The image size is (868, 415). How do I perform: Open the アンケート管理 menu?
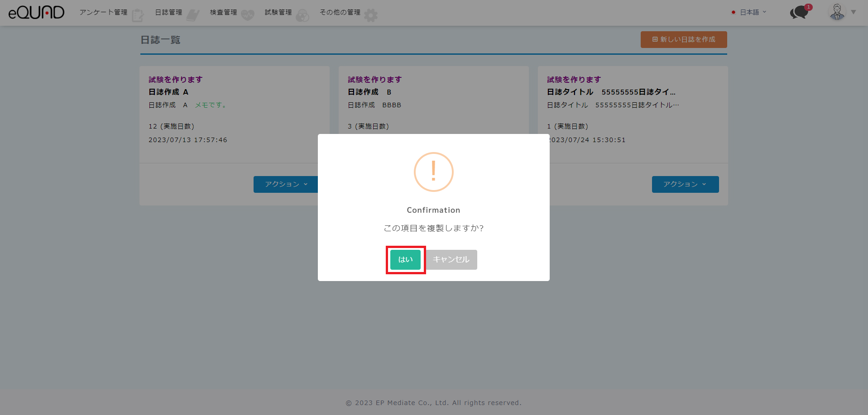(103, 12)
